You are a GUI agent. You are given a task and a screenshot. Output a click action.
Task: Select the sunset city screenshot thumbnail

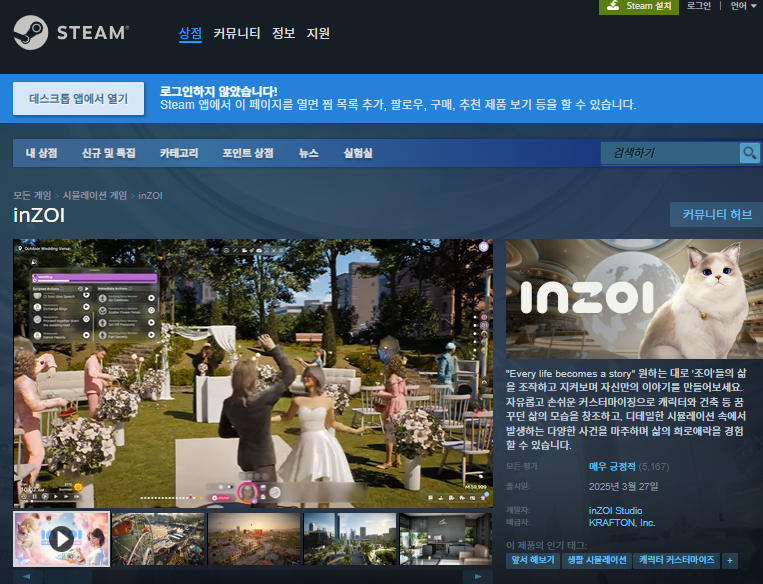(254, 539)
